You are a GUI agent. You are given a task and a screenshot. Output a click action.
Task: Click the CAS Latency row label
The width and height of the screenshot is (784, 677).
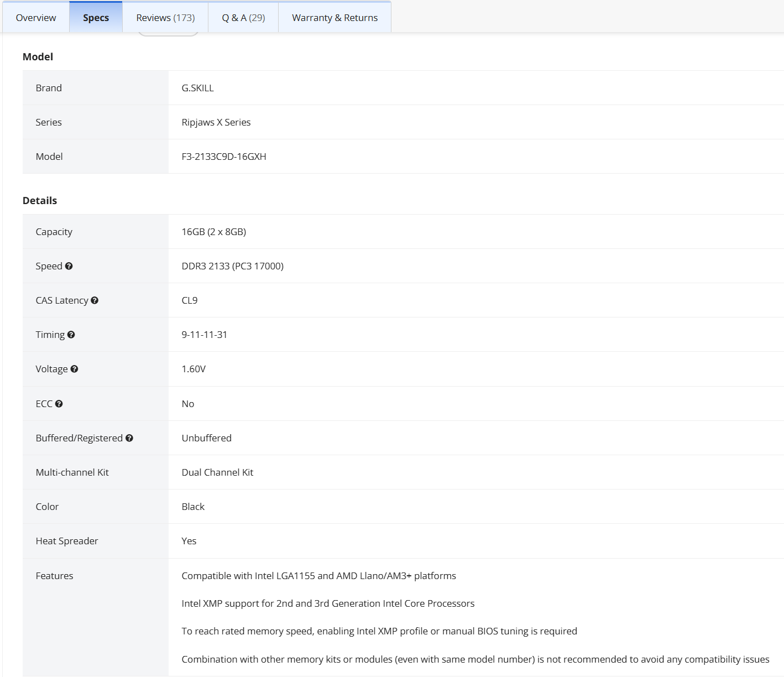[x=62, y=300]
